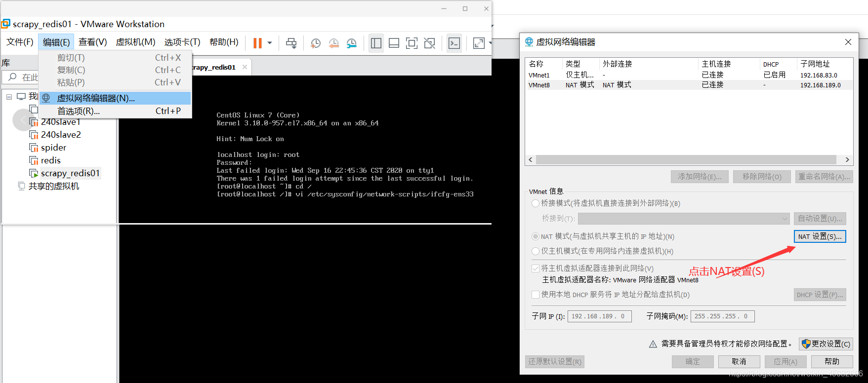The width and height of the screenshot is (868, 383).
Task: Click the 还原默认设置(R) button
Action: (555, 362)
